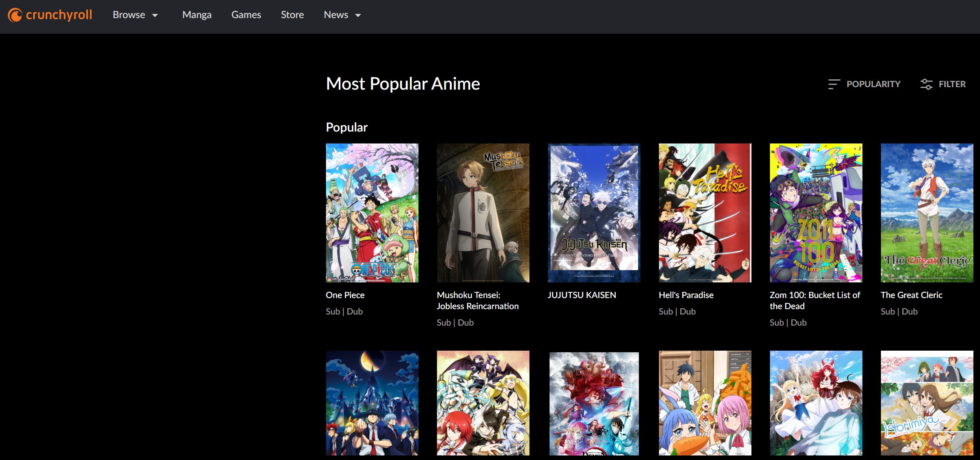Viewport: 980px width, 460px height.
Task: Open the filter sliders icon
Action: pos(926,84)
